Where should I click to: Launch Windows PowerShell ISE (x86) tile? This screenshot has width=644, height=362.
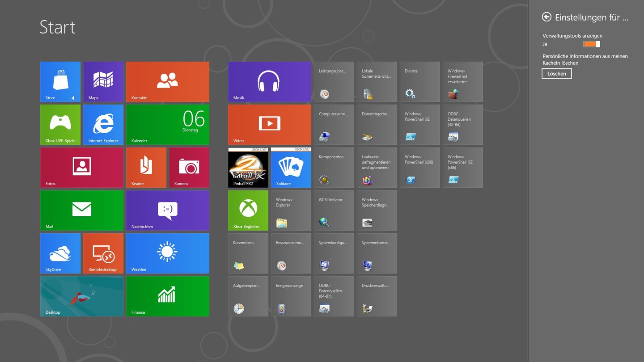click(463, 168)
